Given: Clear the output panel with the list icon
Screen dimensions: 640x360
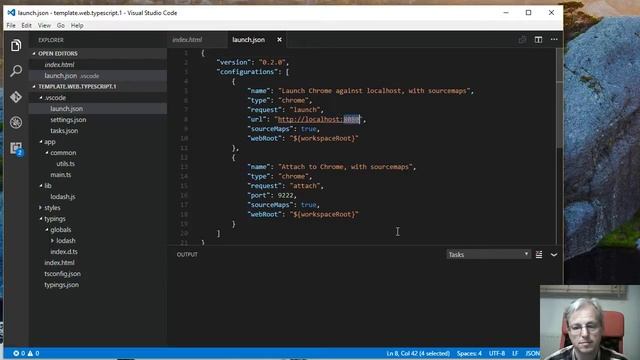Looking at the screenshot, I should 539,255.
